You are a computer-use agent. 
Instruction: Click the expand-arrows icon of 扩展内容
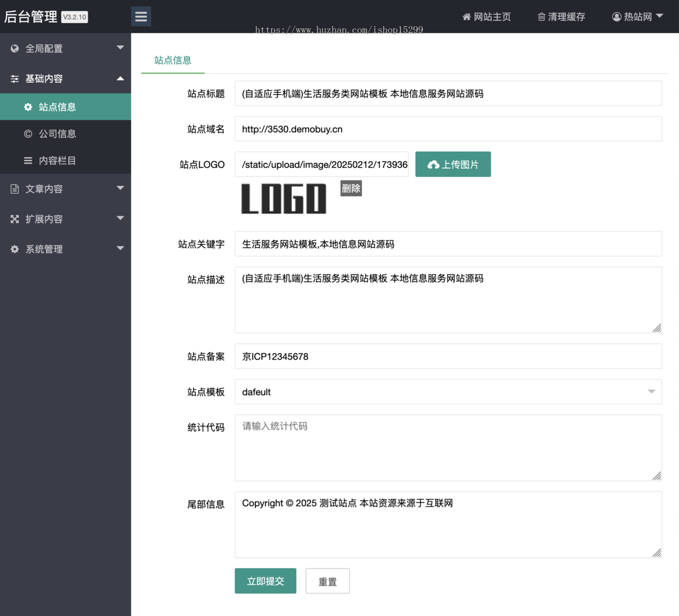15,219
